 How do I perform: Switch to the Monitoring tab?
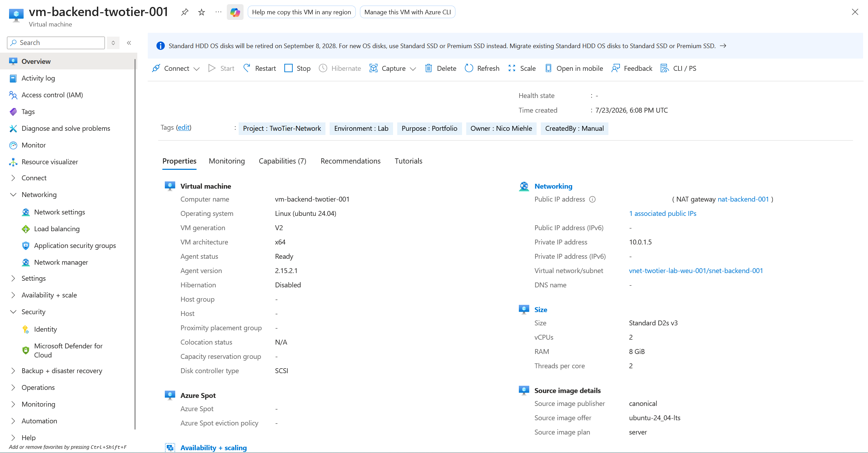(227, 161)
